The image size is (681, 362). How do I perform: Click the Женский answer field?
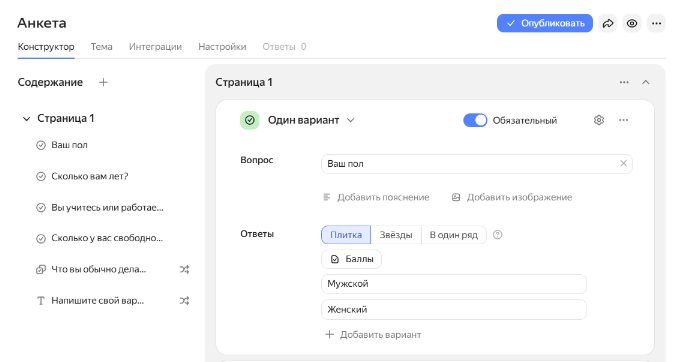(x=454, y=309)
